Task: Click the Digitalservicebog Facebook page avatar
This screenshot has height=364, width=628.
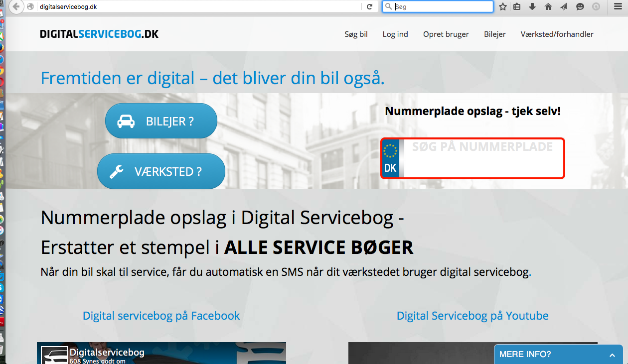Action: point(53,355)
